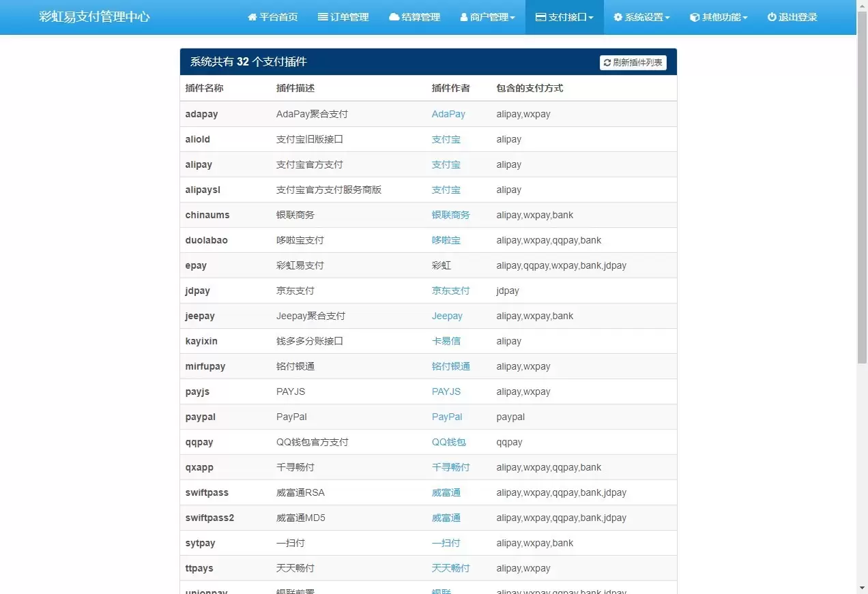This screenshot has width=868, height=594.
Task: Select the adapay plugin name cell
Action: coord(201,114)
